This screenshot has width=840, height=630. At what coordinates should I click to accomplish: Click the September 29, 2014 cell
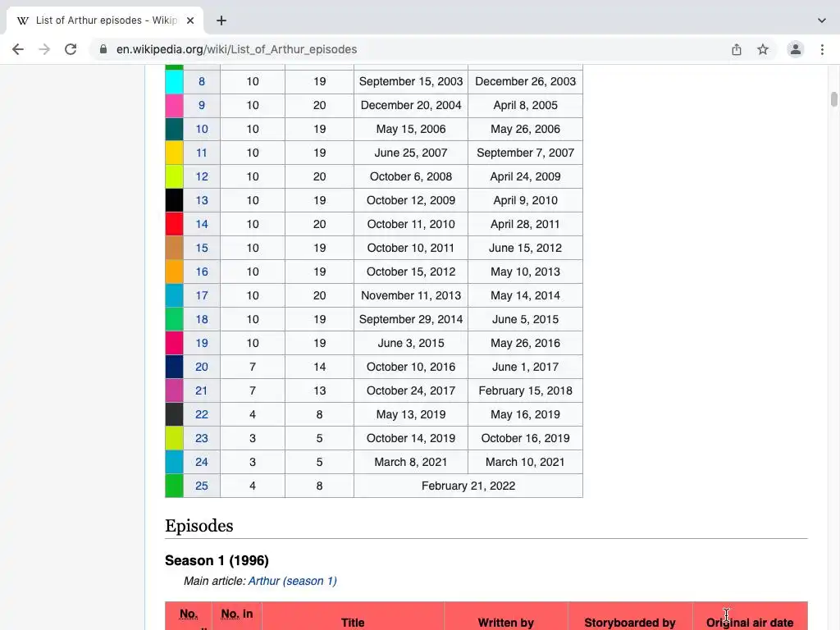click(x=411, y=319)
